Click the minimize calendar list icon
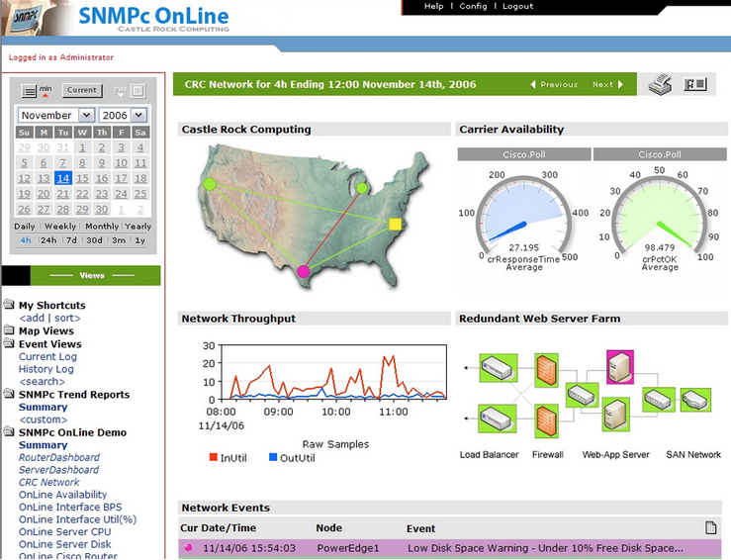This screenshot has height=560, width=731. click(29, 91)
